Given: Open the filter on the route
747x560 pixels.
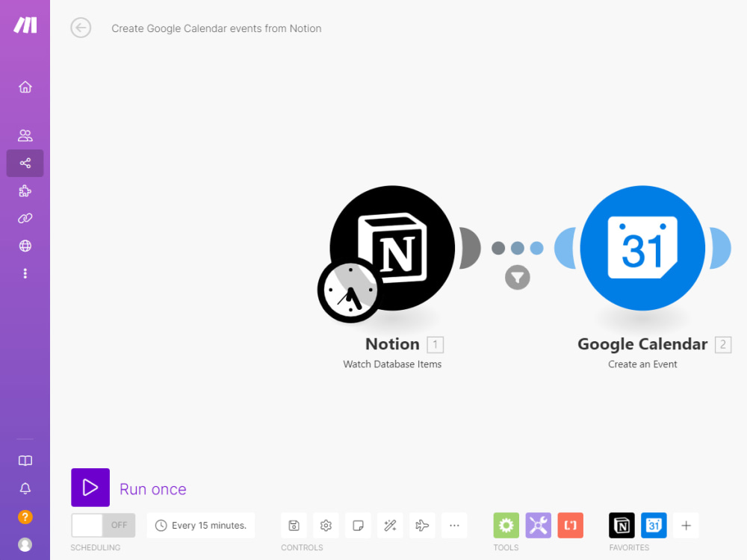Looking at the screenshot, I should [x=518, y=277].
